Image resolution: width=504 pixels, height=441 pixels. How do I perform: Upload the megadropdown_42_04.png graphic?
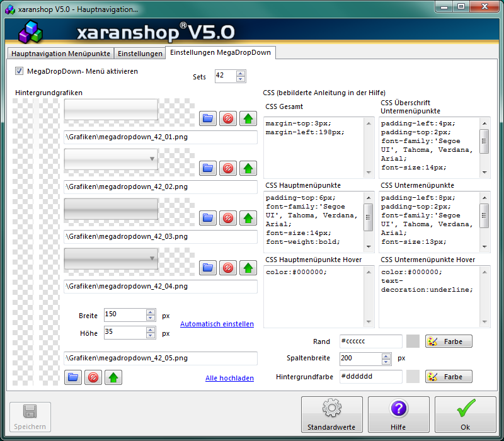[x=248, y=268]
